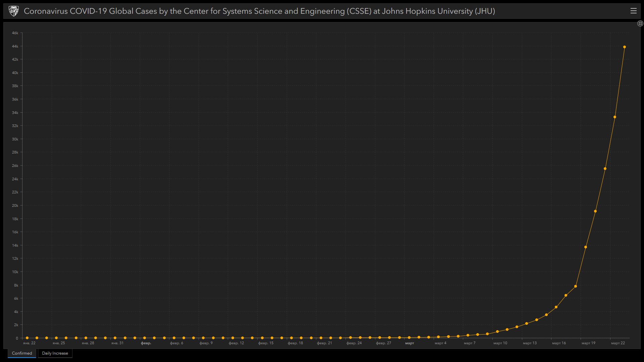Click the 'март 10' x-axis label
The image size is (644, 362).
point(500,343)
